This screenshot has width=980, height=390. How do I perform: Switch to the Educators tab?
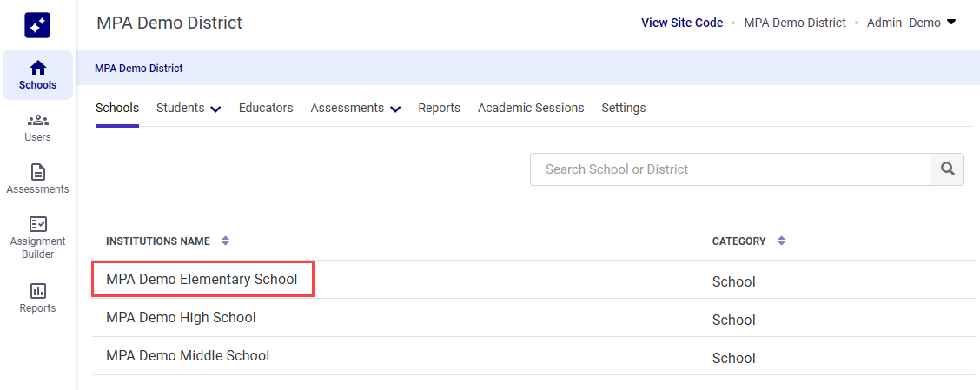point(266,108)
